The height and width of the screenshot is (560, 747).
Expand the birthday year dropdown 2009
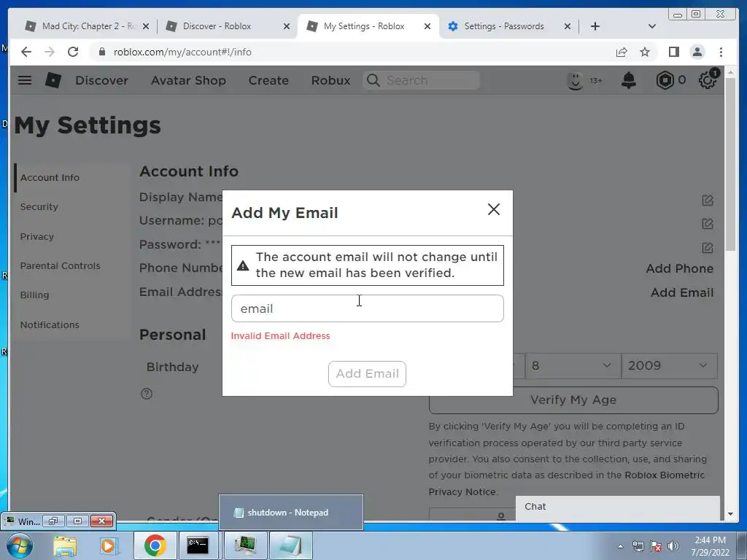(x=670, y=366)
